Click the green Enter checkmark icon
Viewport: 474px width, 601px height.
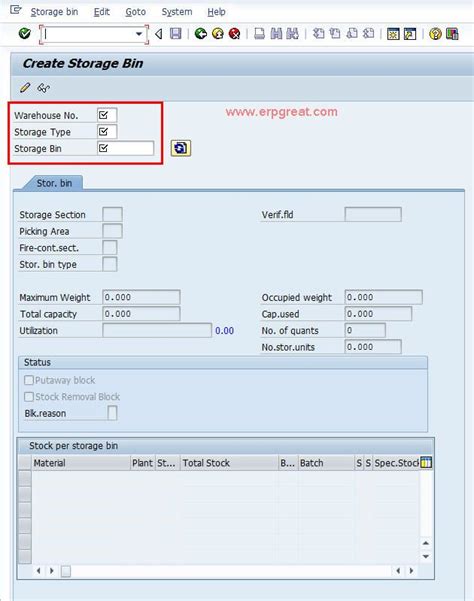click(x=25, y=34)
